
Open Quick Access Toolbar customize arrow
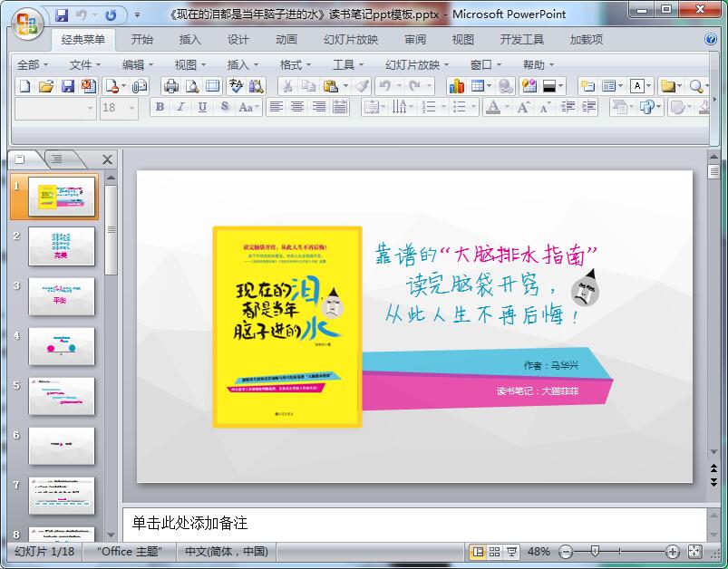point(137,14)
